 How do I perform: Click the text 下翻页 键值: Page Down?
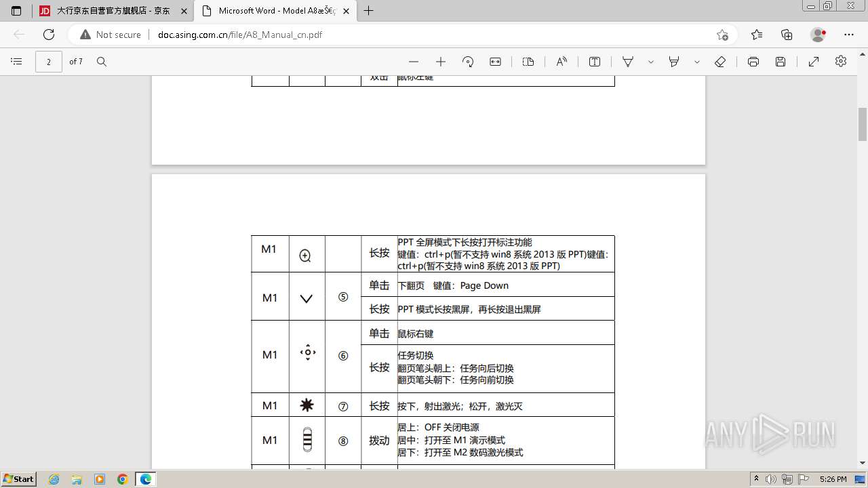[x=453, y=285]
